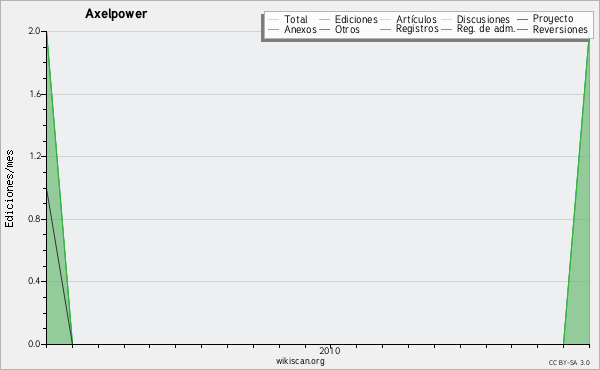
Task: Click the 2010 x-axis label
Action: click(x=329, y=350)
